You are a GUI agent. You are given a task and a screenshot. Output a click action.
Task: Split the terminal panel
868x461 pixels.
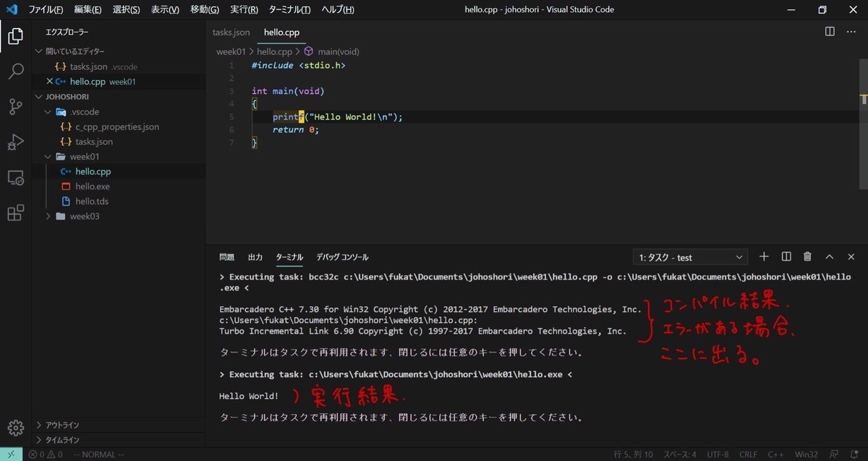786,257
